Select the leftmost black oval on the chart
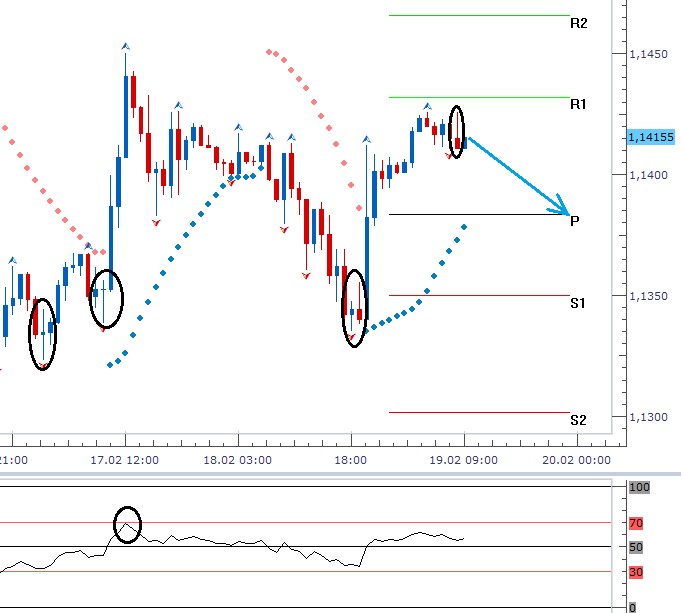Image resolution: width=684 pixels, height=613 pixels. (x=42, y=333)
